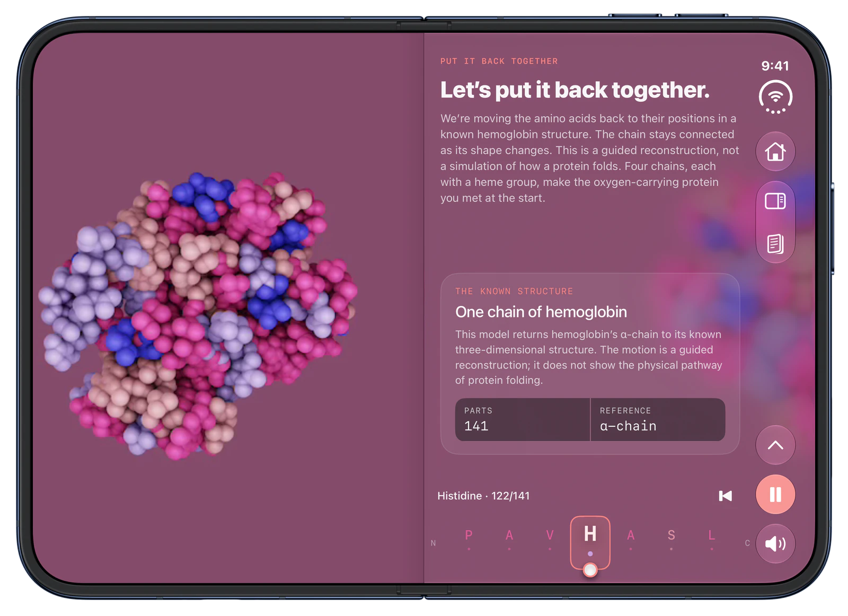
Task: Click the "Let's put it back together." heading
Action: point(575,90)
